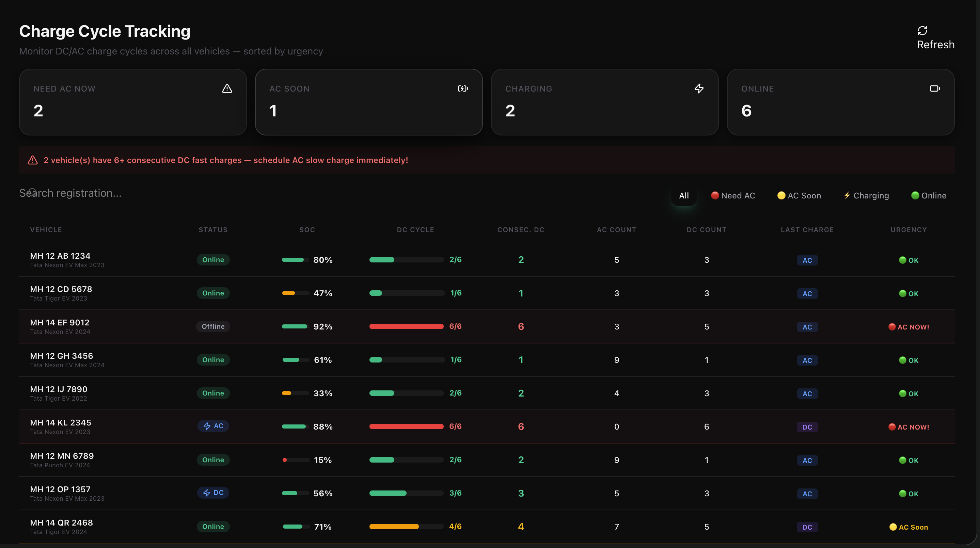Image resolution: width=980 pixels, height=548 pixels.
Task: Click the Consec. DC column header
Action: [520, 230]
